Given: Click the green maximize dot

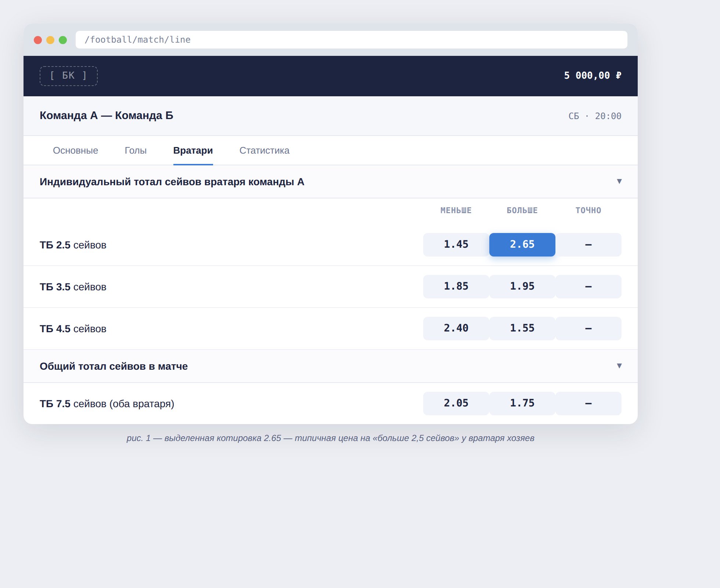Looking at the screenshot, I should [63, 40].
